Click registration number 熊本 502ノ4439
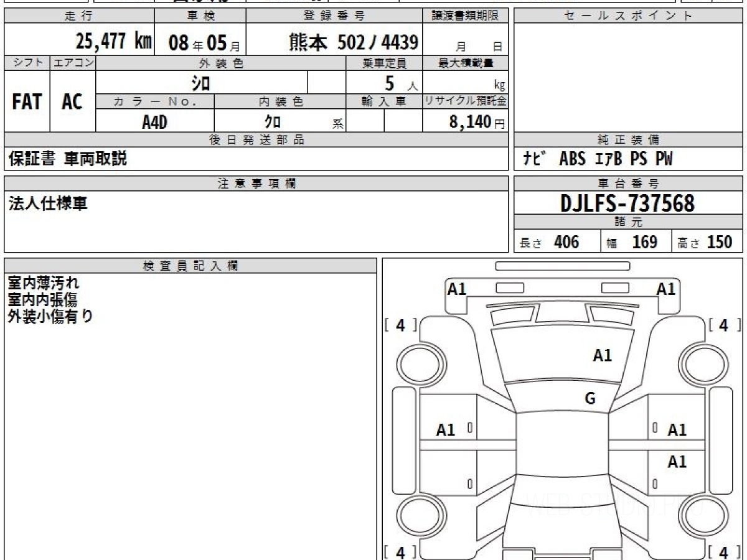This screenshot has width=747, height=560. click(x=354, y=42)
